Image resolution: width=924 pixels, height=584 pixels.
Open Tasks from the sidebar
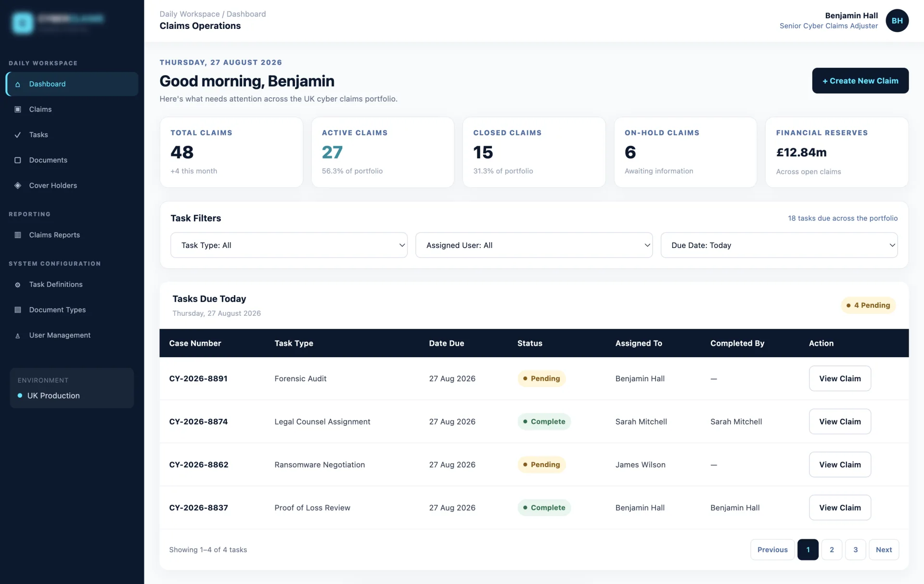point(72,135)
